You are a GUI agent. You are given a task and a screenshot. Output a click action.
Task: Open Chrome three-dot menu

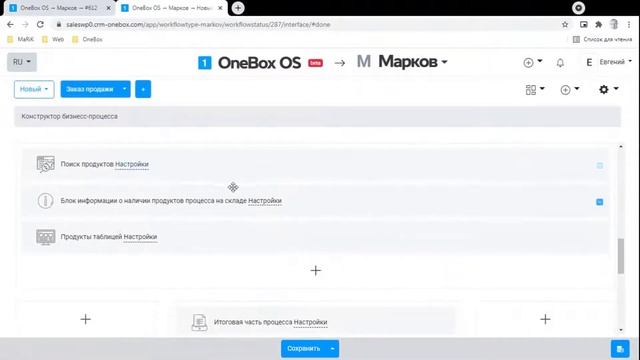[629, 24]
